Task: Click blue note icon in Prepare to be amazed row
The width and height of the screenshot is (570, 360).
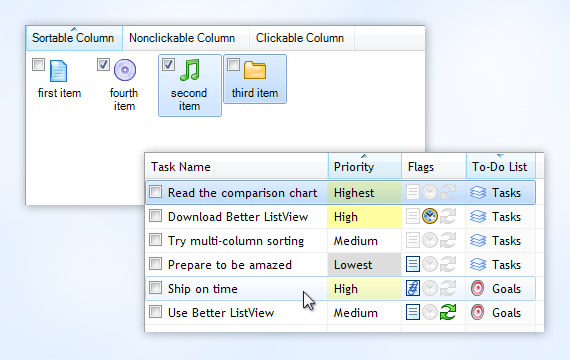Action: pyautogui.click(x=413, y=264)
